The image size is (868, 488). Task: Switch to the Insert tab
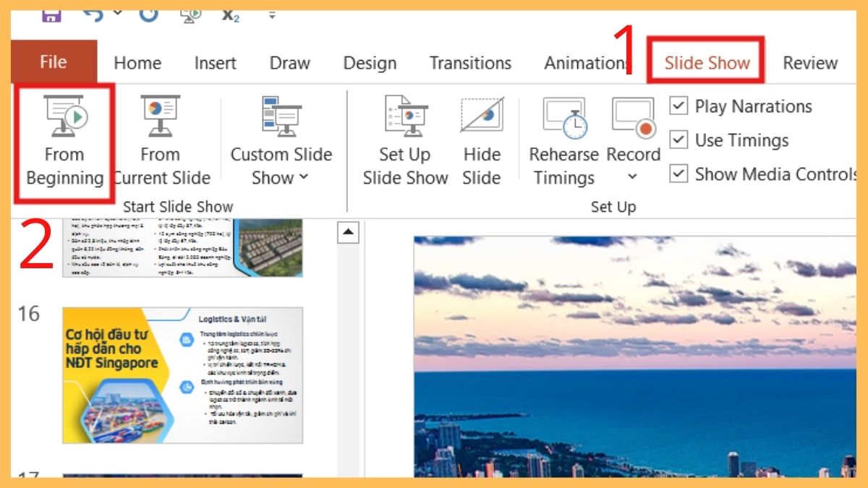click(x=215, y=63)
